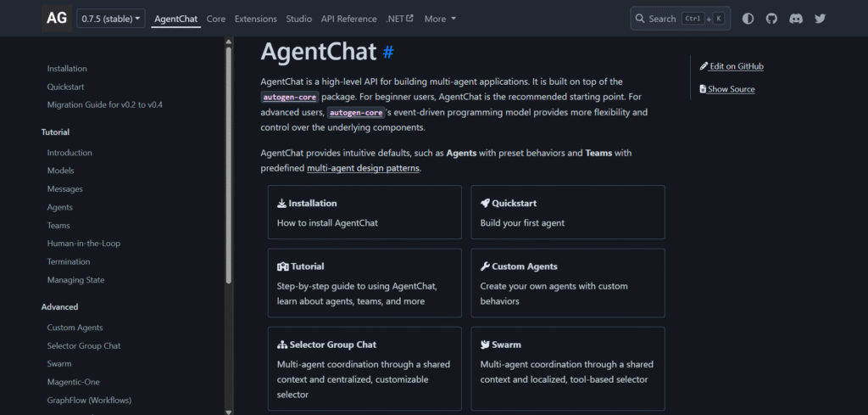
Task: Click the second autogen-core code link
Action: coord(356,113)
